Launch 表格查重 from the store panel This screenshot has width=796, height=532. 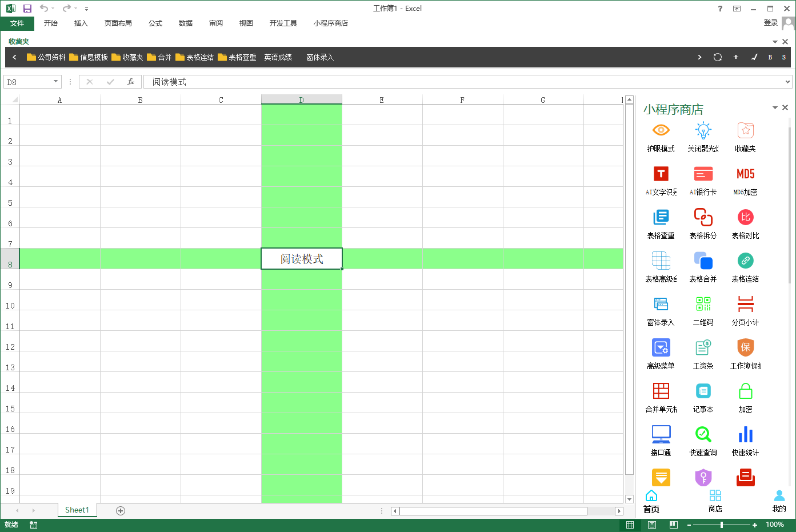[661, 223]
